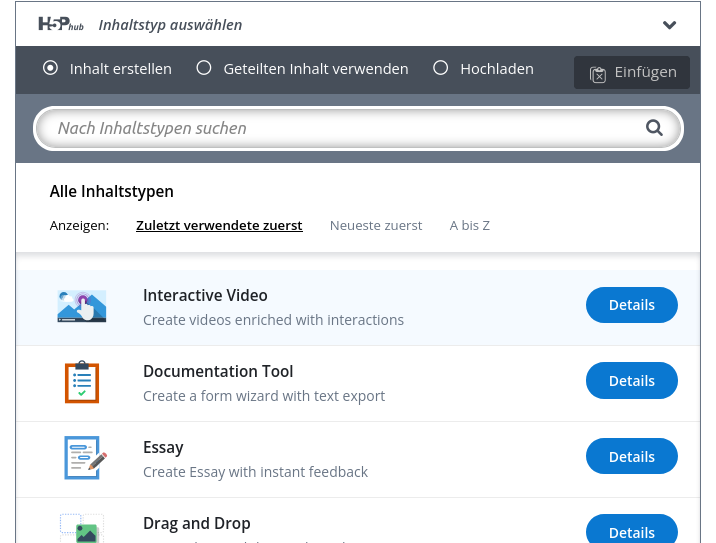Collapse the Inhaltstyp auswählen panel chevron

670,25
